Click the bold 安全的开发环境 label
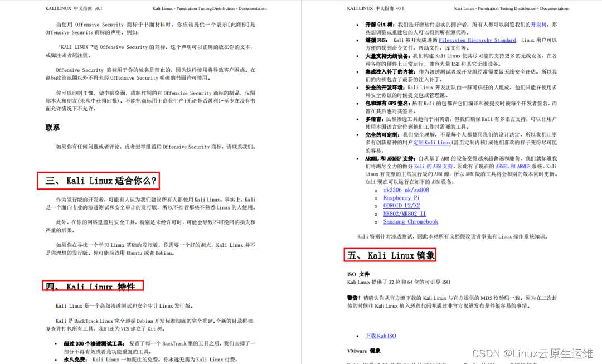The image size is (602, 364). click(385, 88)
